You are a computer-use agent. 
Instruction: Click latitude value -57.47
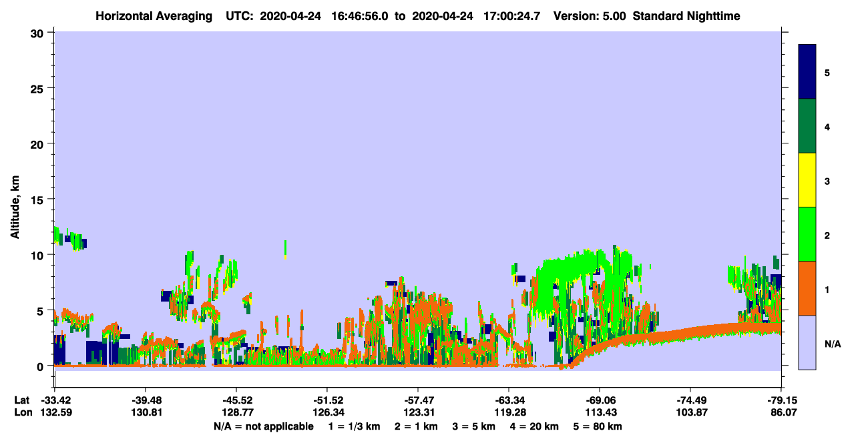418,400
